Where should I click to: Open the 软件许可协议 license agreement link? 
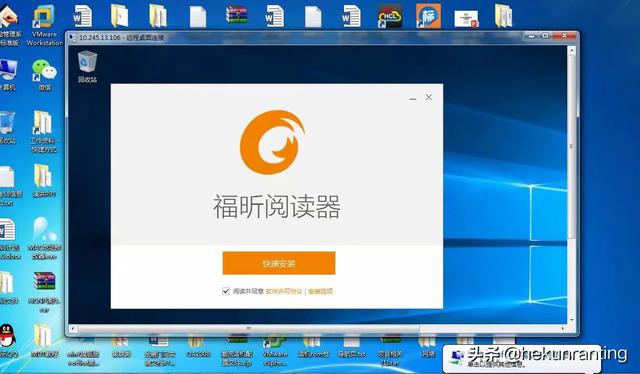284,291
